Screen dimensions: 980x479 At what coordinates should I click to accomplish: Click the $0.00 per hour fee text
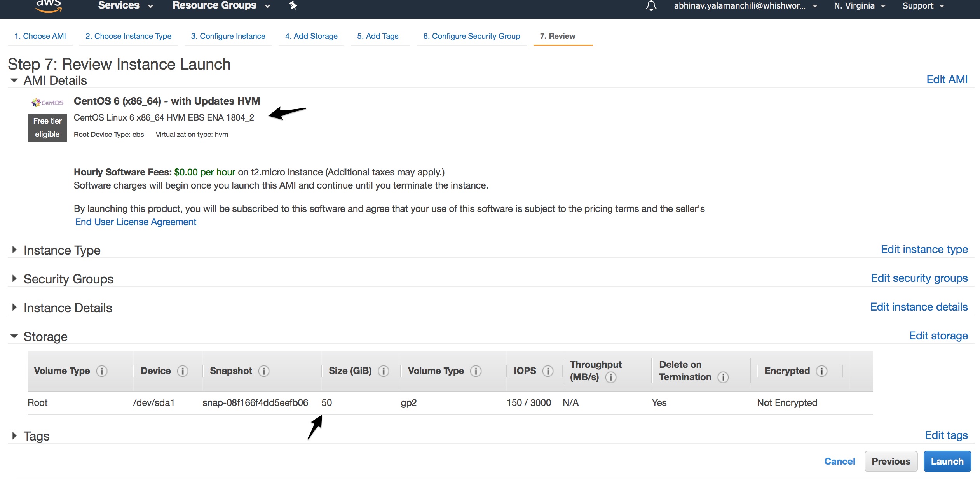coord(204,172)
